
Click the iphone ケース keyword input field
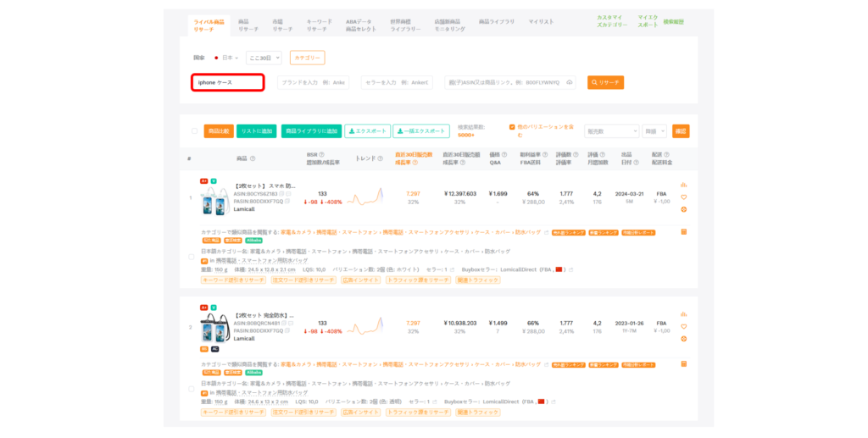click(x=227, y=82)
